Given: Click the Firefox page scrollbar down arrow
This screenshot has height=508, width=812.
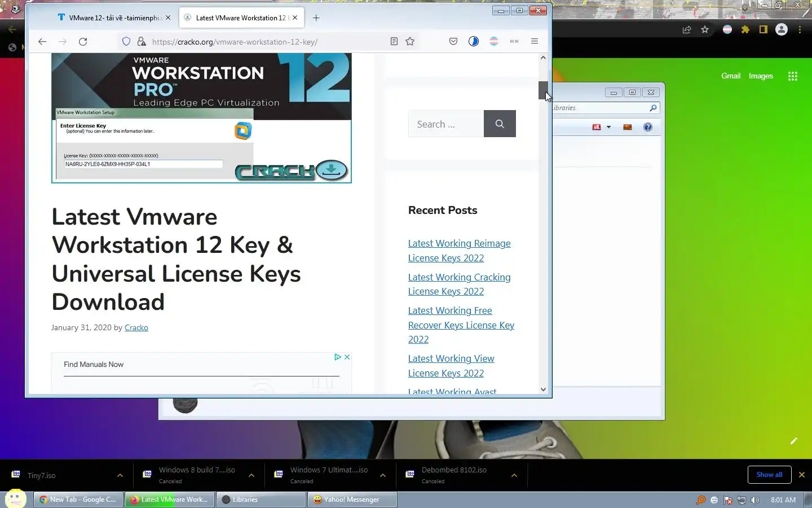Looking at the screenshot, I should pos(543,389).
